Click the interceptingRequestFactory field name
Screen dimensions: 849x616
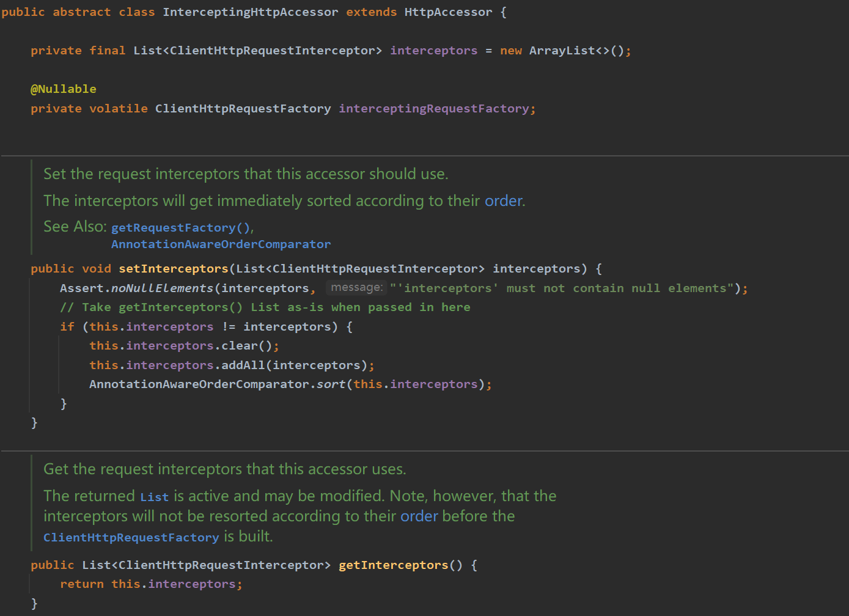[434, 109]
